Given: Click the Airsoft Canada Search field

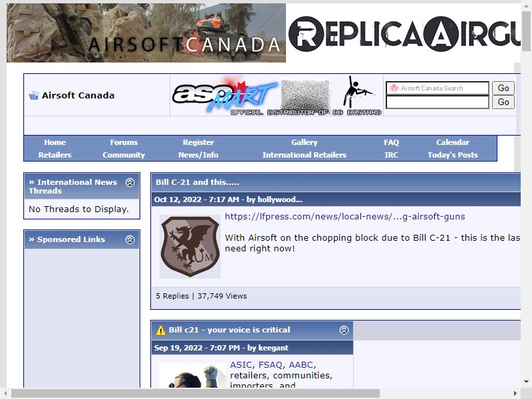Looking at the screenshot, I should pyautogui.click(x=438, y=88).
